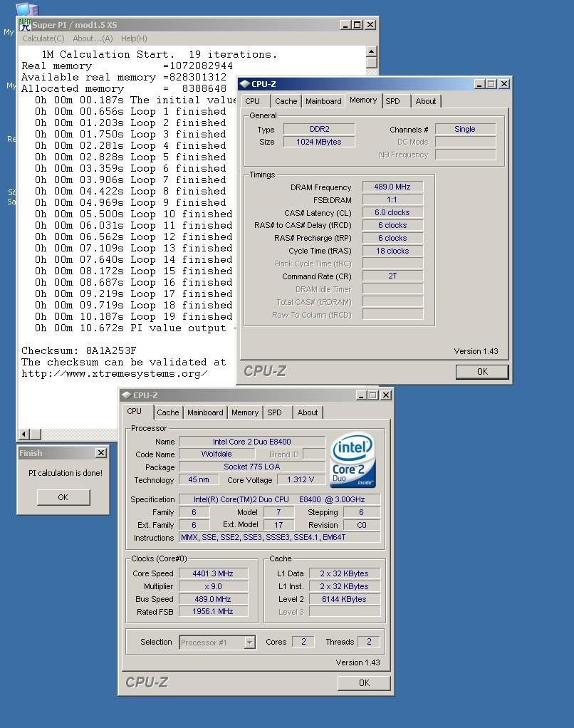Switch to Memory tab in lower CPU-Z window
Viewport: 574px width, 728px height.
pos(245,412)
